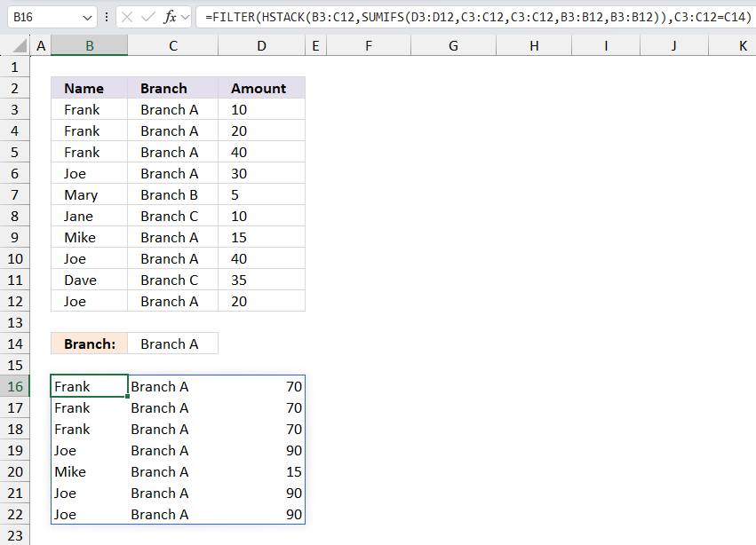Viewport: 756px width, 545px height.
Task: Select column B header
Action: point(89,46)
